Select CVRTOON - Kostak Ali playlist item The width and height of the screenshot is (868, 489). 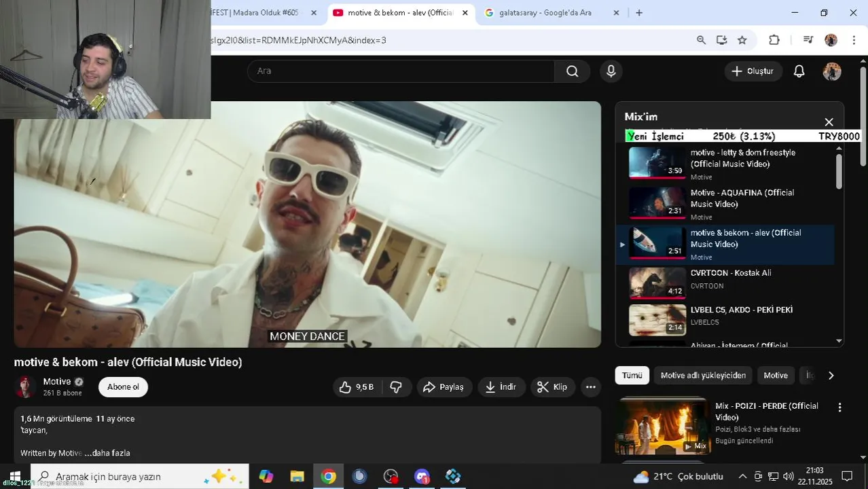tap(725, 283)
